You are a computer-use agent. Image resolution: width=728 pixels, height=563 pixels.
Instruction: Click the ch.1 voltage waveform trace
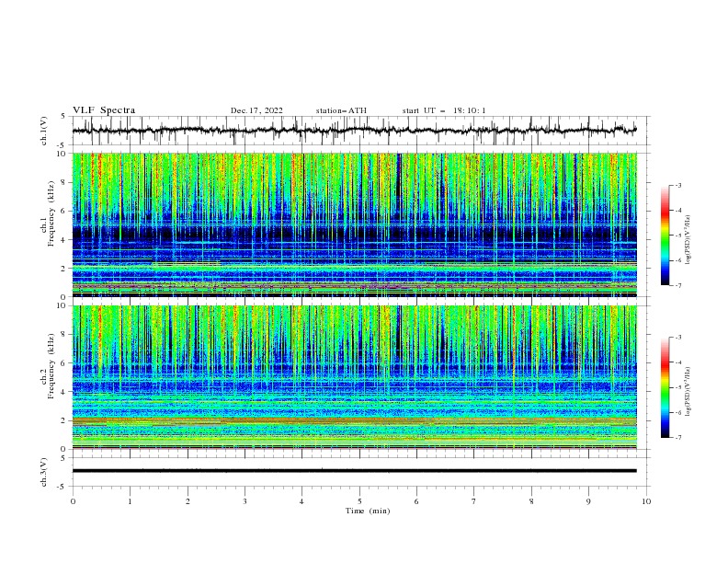[354, 131]
